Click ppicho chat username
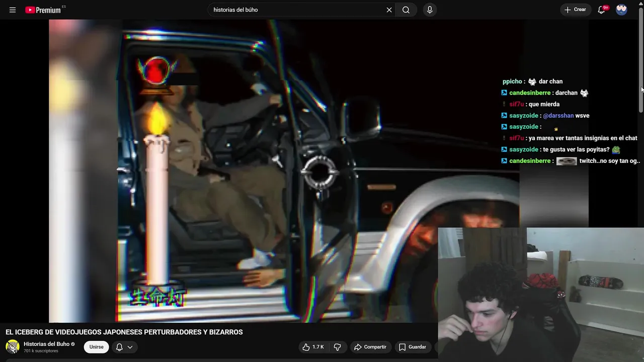Viewport: 644px width, 362px height. [x=512, y=81]
